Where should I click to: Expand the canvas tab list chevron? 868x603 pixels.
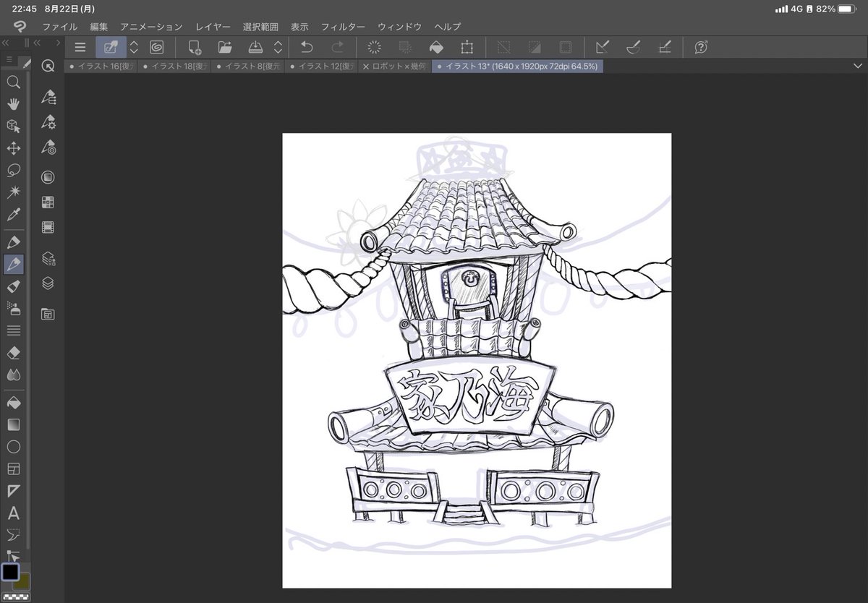click(x=858, y=66)
